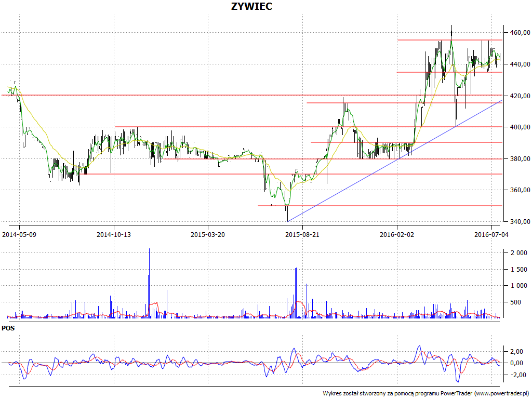532x399 pixels.
Task: Click the 2014-05-09 date label
Action: [x=19, y=234]
